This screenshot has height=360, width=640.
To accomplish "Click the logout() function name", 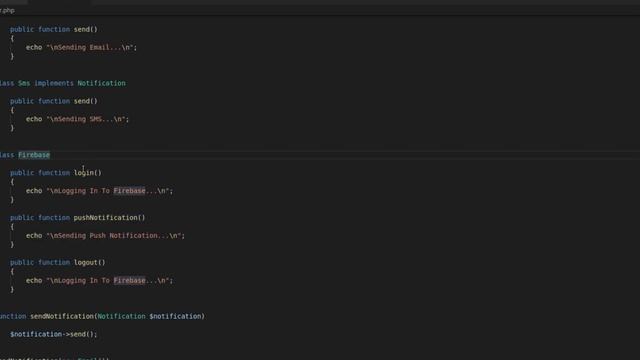I will [89, 262].
